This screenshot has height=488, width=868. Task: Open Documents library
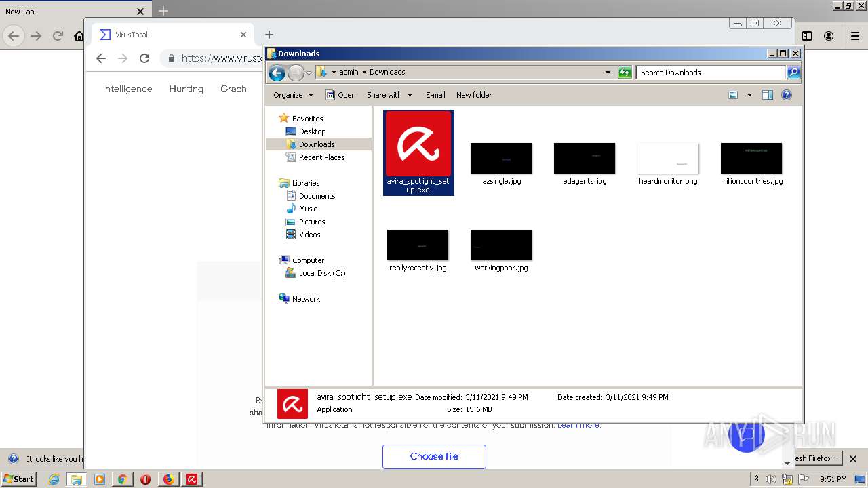click(x=317, y=196)
